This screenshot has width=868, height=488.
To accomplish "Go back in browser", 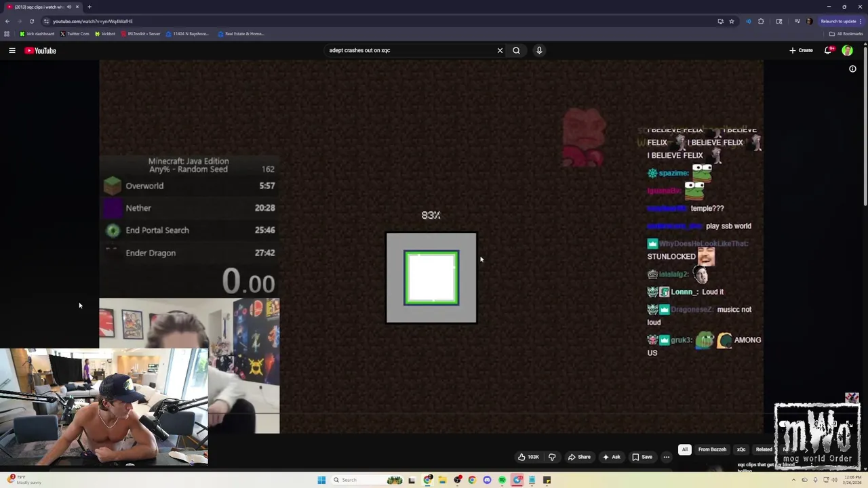I will pos(7,21).
